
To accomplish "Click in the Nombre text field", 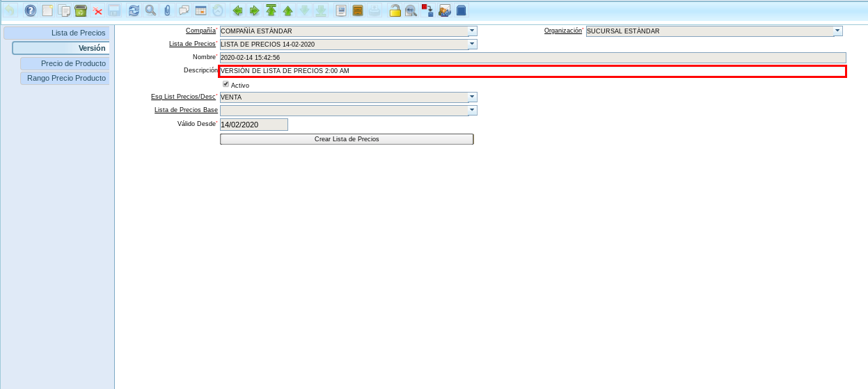I will (x=532, y=57).
